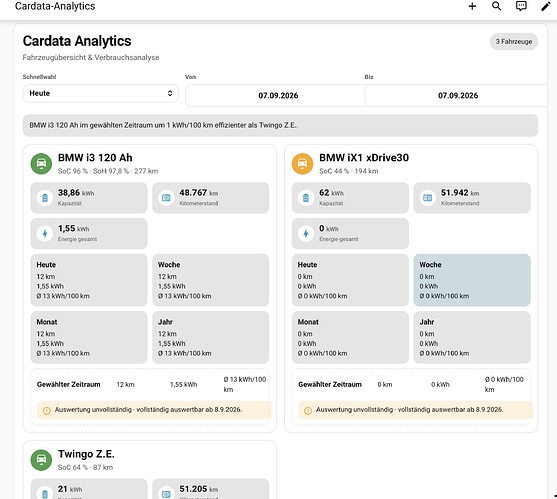Click SoC 96 % status line
557x499 pixels.
pos(108,171)
